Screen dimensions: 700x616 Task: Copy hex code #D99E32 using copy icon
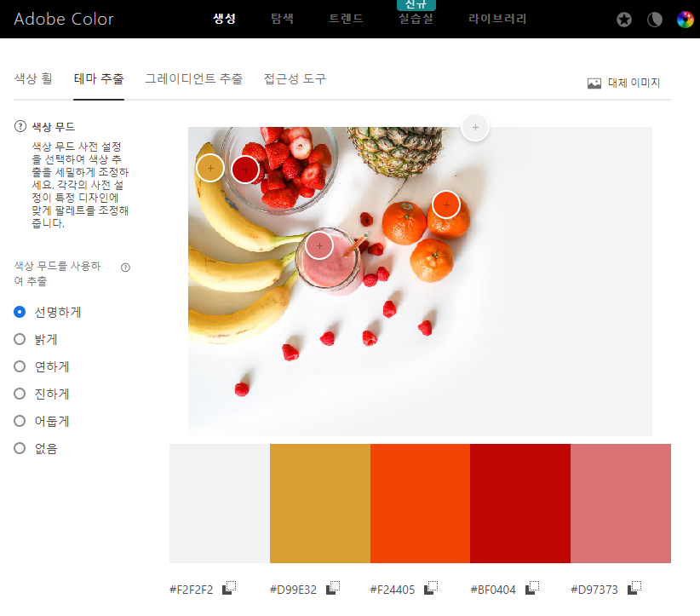(333, 587)
